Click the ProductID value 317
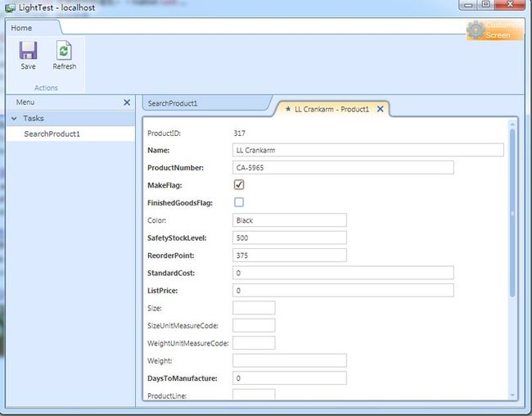The height and width of the screenshot is (416, 532). [240, 133]
